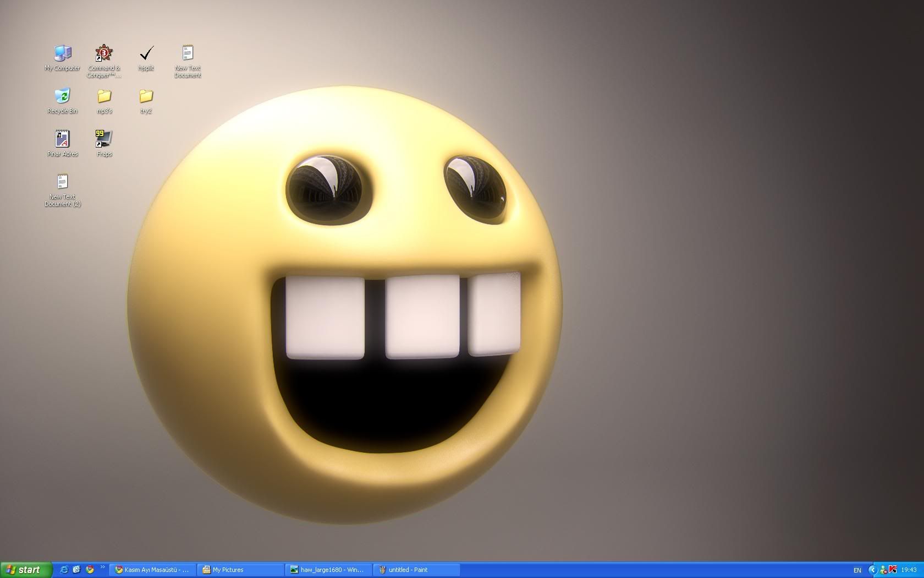Select the Pinar Adres document icon
This screenshot has height=578, width=924.
click(x=62, y=139)
